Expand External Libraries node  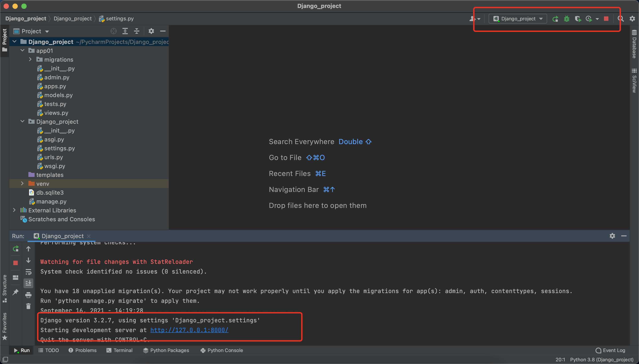(x=14, y=210)
